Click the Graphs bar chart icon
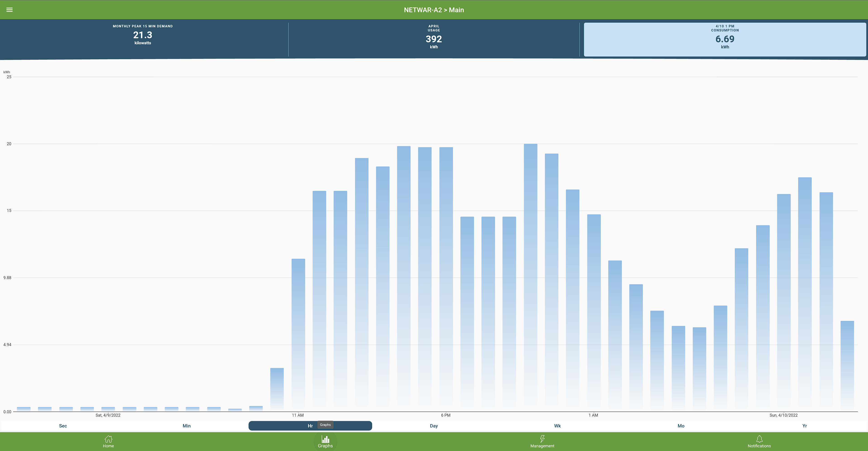The image size is (868, 451). tap(325, 439)
